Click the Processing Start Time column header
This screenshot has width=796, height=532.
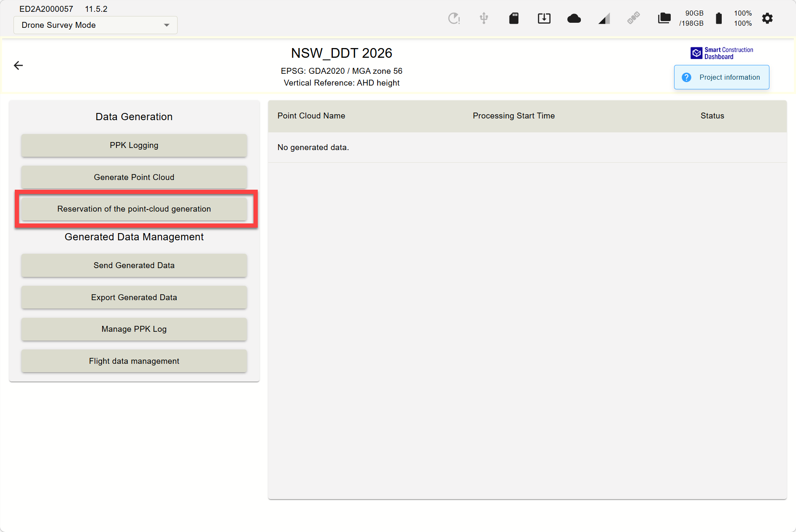[513, 116]
